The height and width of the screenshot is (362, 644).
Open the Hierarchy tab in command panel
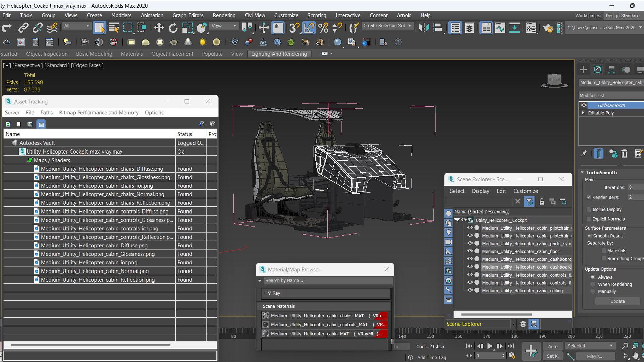click(612, 70)
